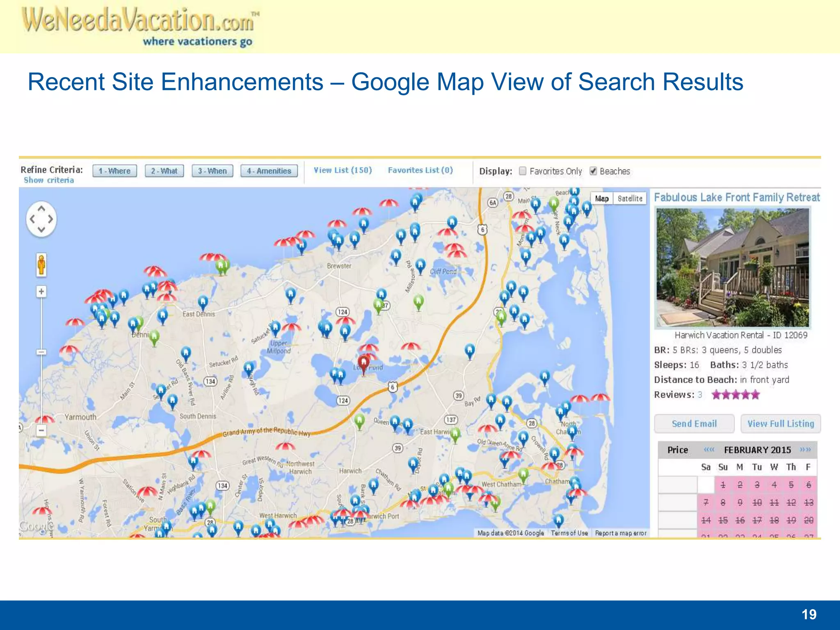Click View Full Listing for the Harwich rental

pos(781,424)
